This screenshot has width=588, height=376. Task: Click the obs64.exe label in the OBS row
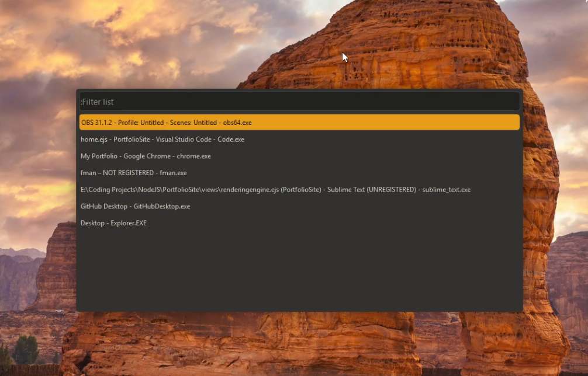tap(237, 123)
